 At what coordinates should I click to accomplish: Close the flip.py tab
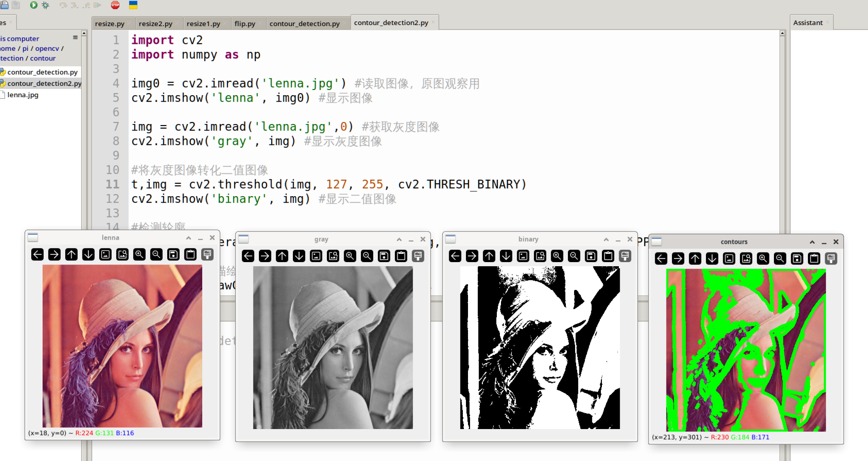click(260, 23)
